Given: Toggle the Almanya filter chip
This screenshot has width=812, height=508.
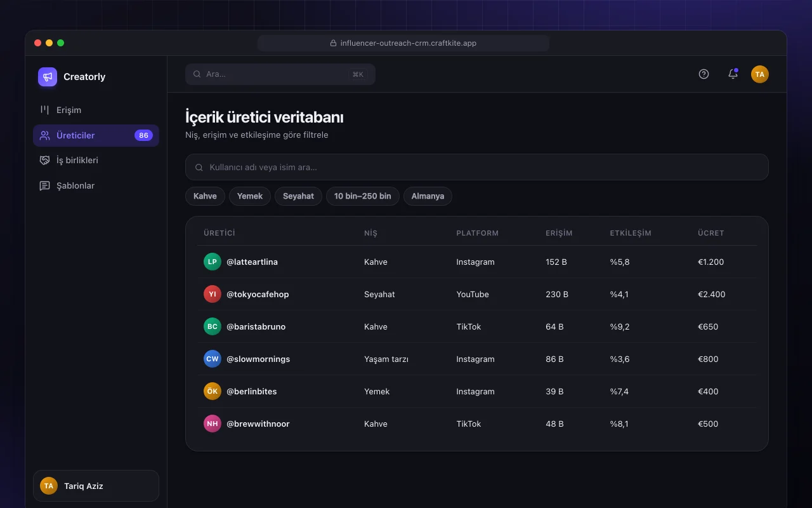Looking at the screenshot, I should 428,196.
